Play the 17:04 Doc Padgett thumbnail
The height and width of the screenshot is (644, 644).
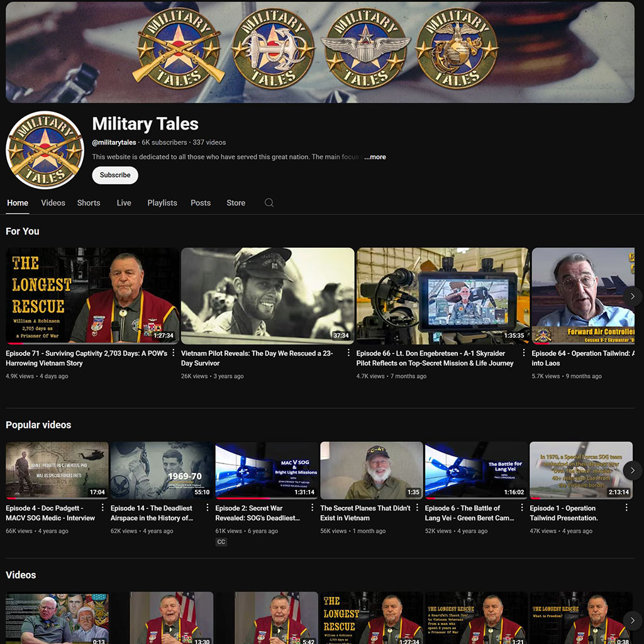point(57,470)
